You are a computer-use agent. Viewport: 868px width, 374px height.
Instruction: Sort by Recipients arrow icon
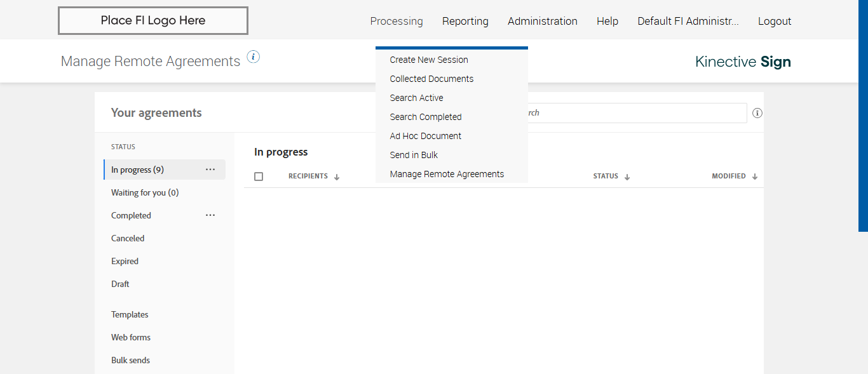pos(337,177)
